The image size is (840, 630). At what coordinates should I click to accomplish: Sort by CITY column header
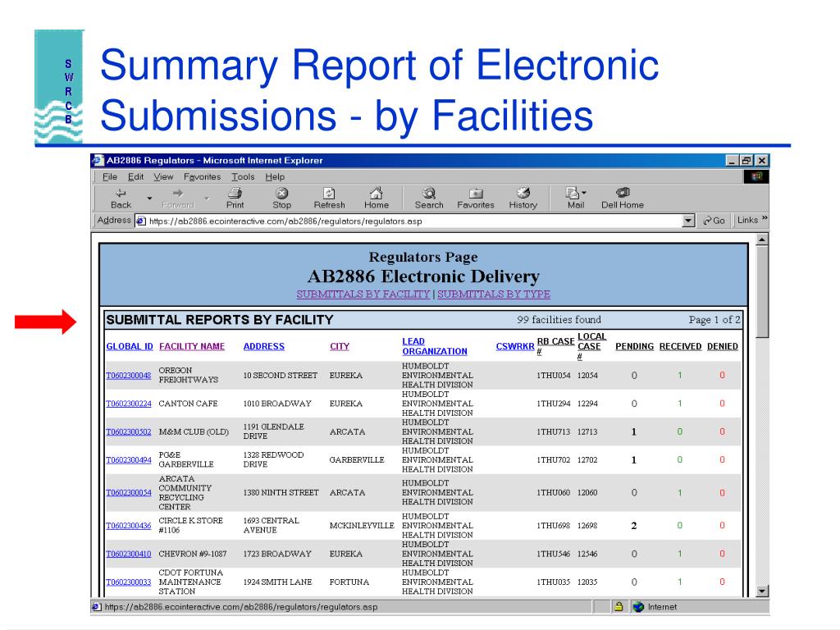point(340,347)
